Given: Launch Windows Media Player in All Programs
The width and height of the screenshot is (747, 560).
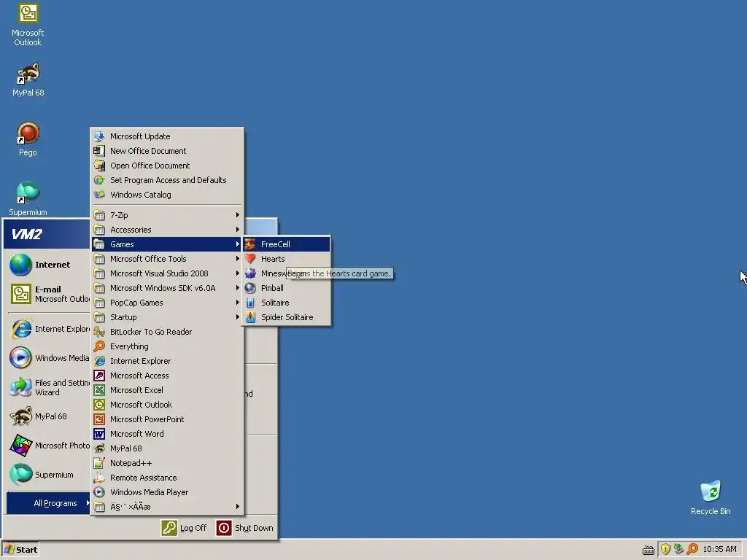Looking at the screenshot, I should tap(167, 492).
